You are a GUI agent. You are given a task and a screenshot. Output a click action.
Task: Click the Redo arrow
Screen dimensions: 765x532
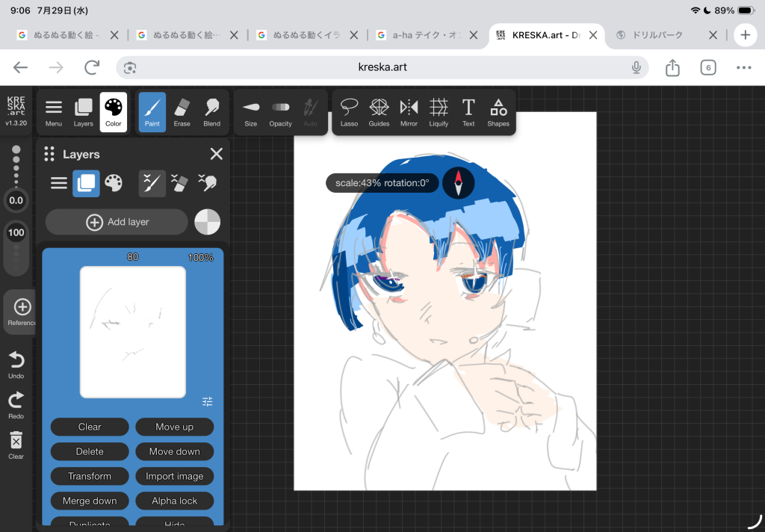[x=16, y=405]
